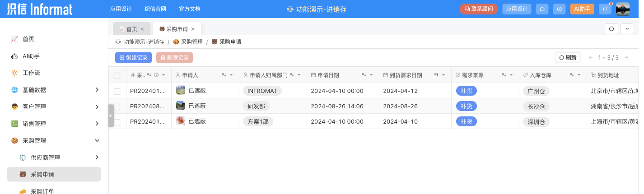The image size is (644, 194).
Task: Close the 首页 tab
Action: click(142, 29)
